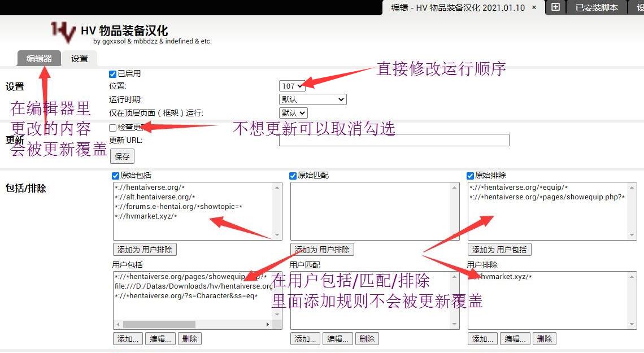Screen dimensions: 644x353
Task: Open the 运行时期 dropdown
Action: click(x=312, y=99)
